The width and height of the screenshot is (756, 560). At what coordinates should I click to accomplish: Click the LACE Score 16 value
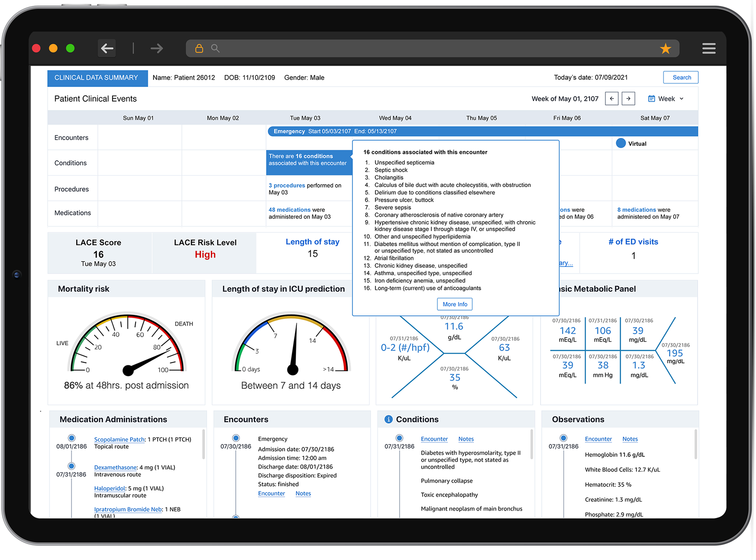coord(98,254)
